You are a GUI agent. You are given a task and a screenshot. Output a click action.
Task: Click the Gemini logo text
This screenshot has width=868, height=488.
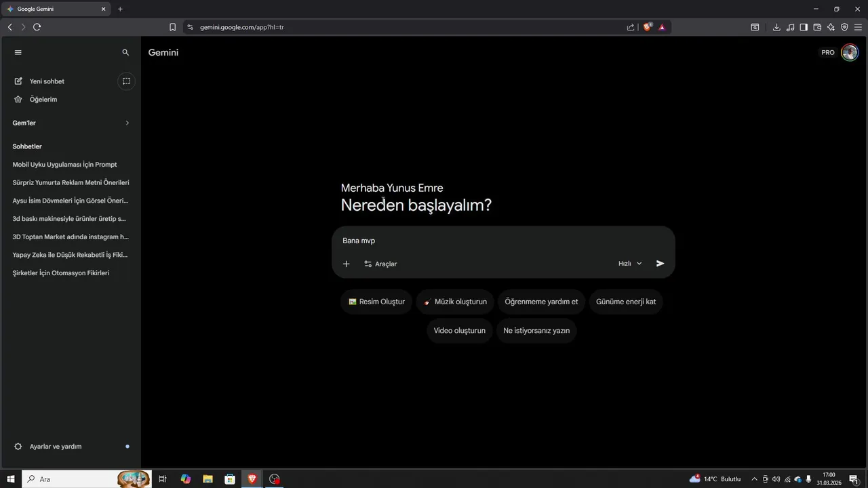click(163, 52)
